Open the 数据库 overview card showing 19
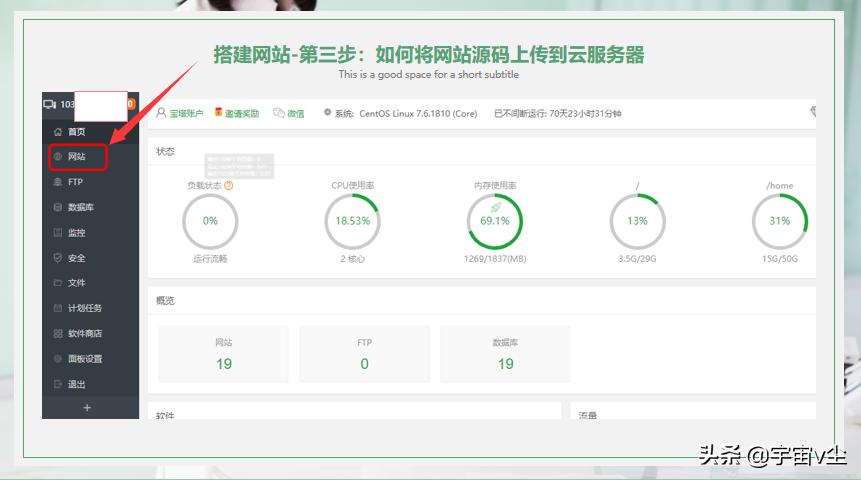The width and height of the screenshot is (861, 480). [505, 354]
